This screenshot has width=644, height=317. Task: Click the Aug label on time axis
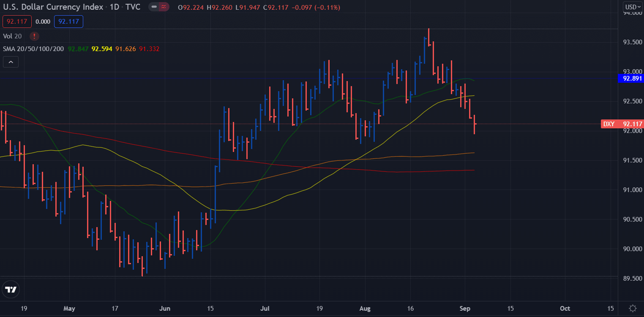365,309
